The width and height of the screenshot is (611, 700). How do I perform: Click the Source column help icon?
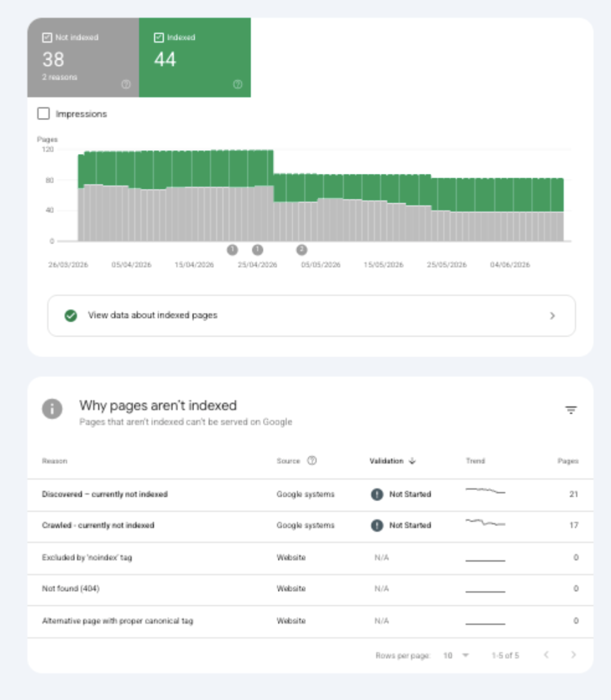(312, 460)
